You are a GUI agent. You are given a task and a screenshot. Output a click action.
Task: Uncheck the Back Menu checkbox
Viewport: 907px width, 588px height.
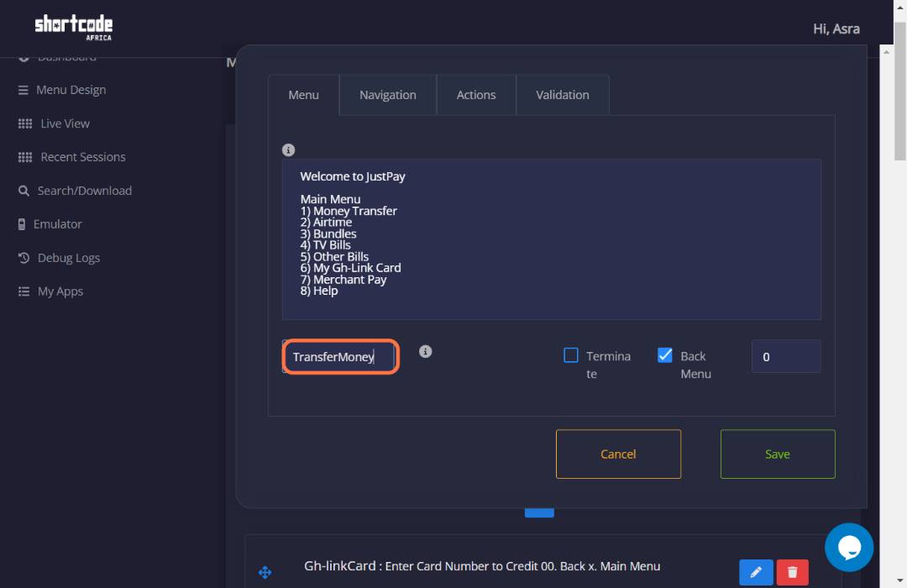click(x=665, y=354)
